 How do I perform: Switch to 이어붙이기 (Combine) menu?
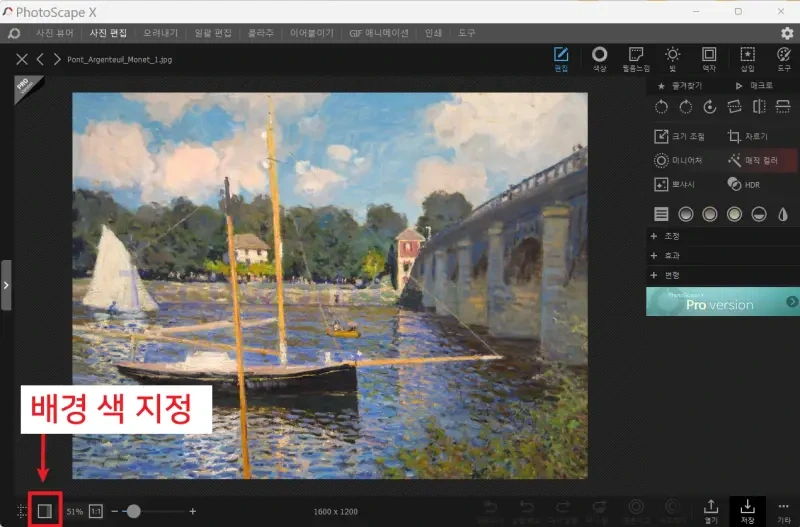(x=312, y=33)
